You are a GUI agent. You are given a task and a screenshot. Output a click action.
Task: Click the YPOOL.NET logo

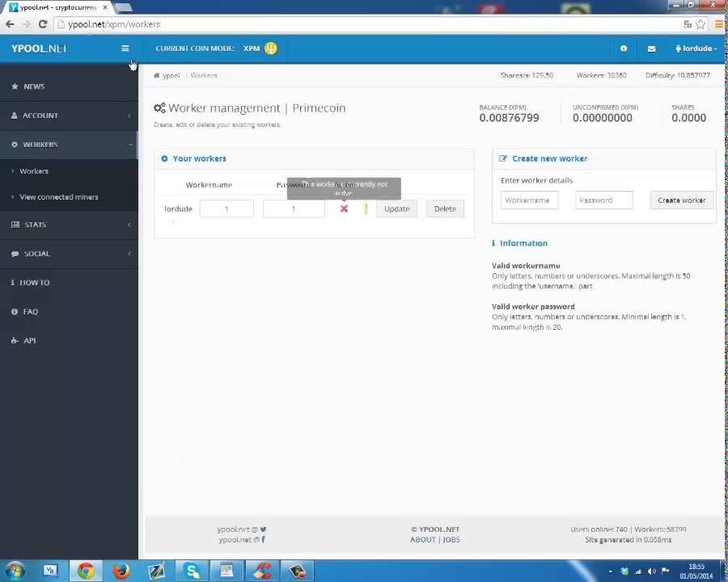(39, 48)
